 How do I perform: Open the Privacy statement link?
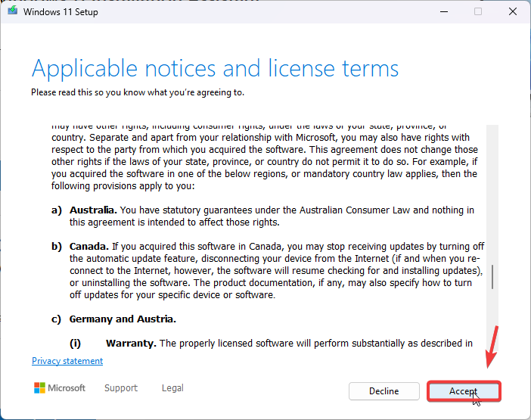click(x=67, y=361)
